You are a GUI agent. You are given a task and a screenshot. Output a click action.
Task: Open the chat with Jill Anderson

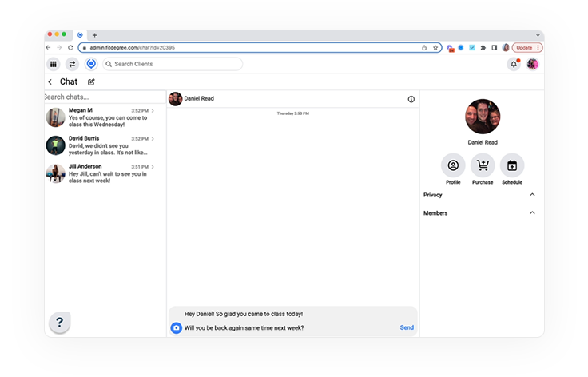pyautogui.click(x=105, y=173)
